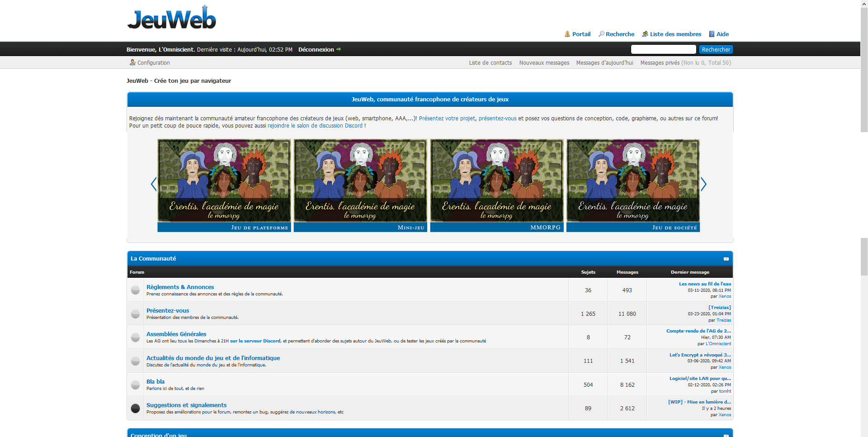The width and height of the screenshot is (868, 437).
Task: Click the JeuWeb logo
Action: [172, 18]
